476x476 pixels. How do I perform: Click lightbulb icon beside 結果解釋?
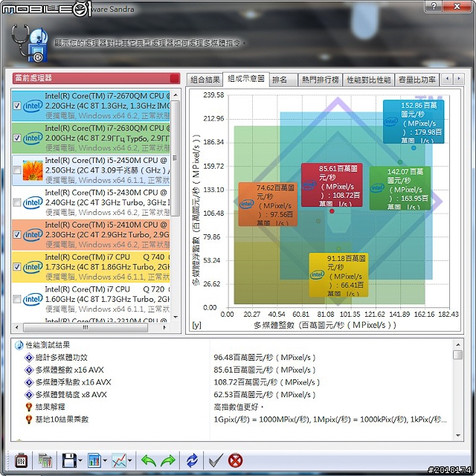point(29,407)
